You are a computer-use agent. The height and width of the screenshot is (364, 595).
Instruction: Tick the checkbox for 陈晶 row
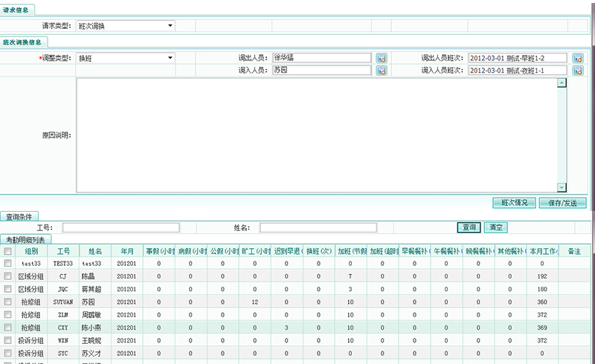click(x=7, y=276)
